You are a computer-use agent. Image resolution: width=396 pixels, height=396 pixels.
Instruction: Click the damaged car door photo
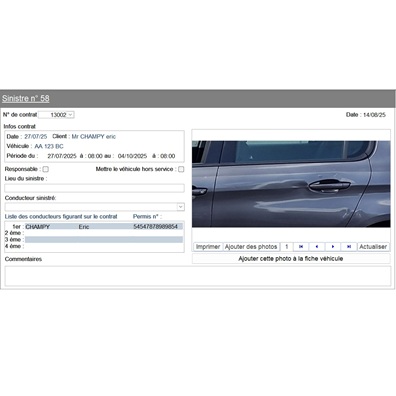point(291,184)
